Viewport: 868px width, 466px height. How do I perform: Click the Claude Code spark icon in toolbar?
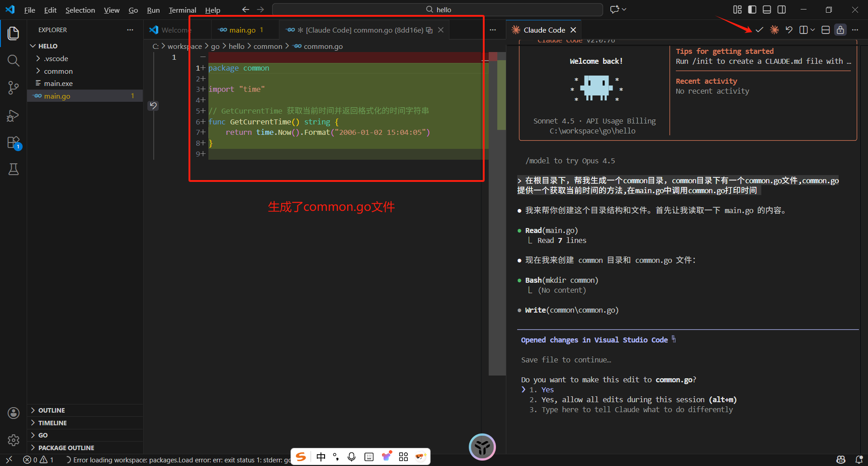pos(774,30)
